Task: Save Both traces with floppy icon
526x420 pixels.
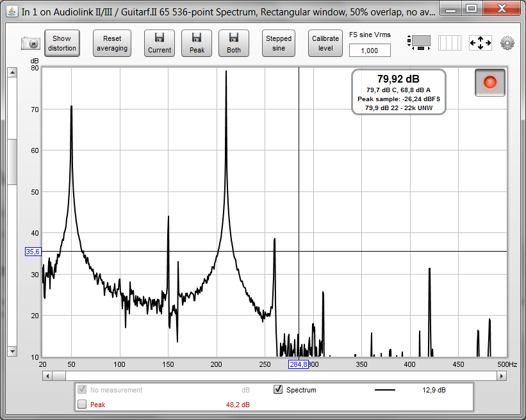Action: 233,44
